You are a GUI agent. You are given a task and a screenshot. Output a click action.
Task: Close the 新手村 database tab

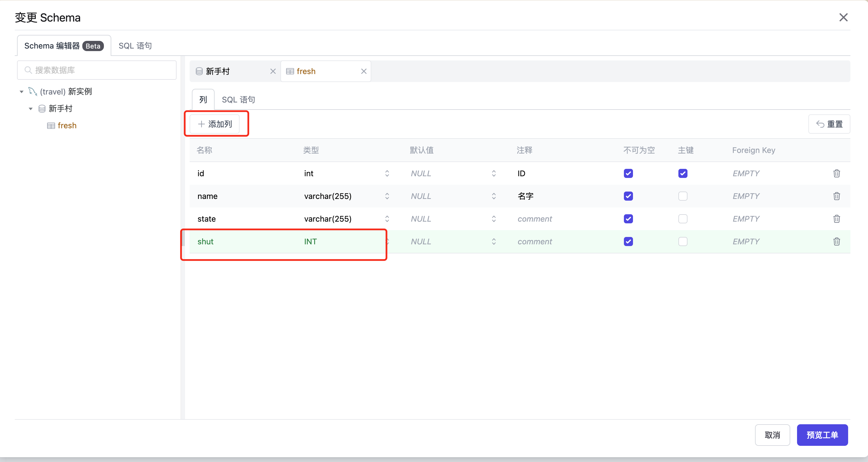(x=272, y=71)
